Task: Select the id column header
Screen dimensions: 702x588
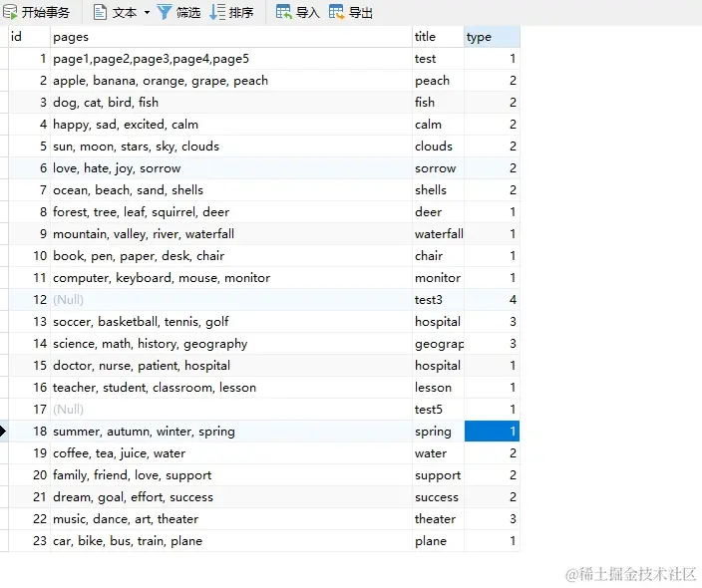Action: [29, 37]
